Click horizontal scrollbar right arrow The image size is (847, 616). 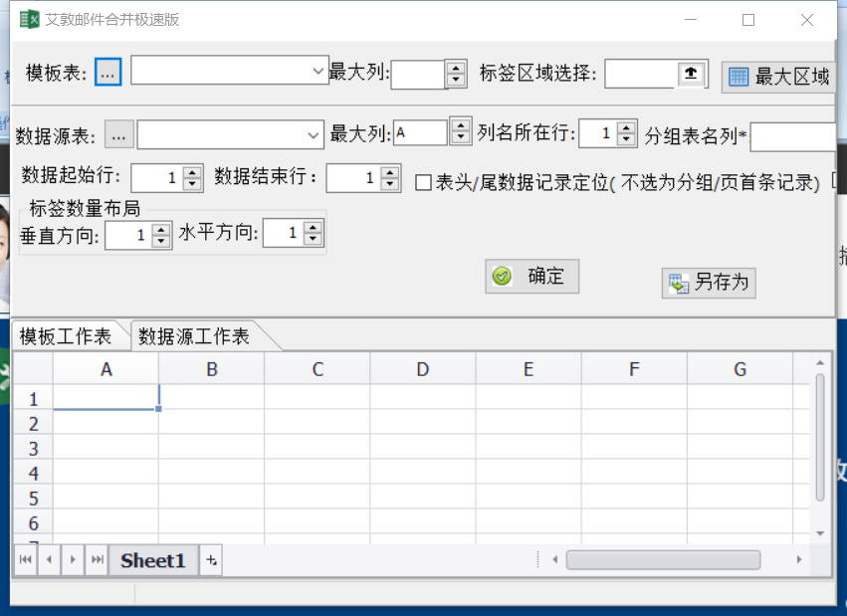point(799,560)
